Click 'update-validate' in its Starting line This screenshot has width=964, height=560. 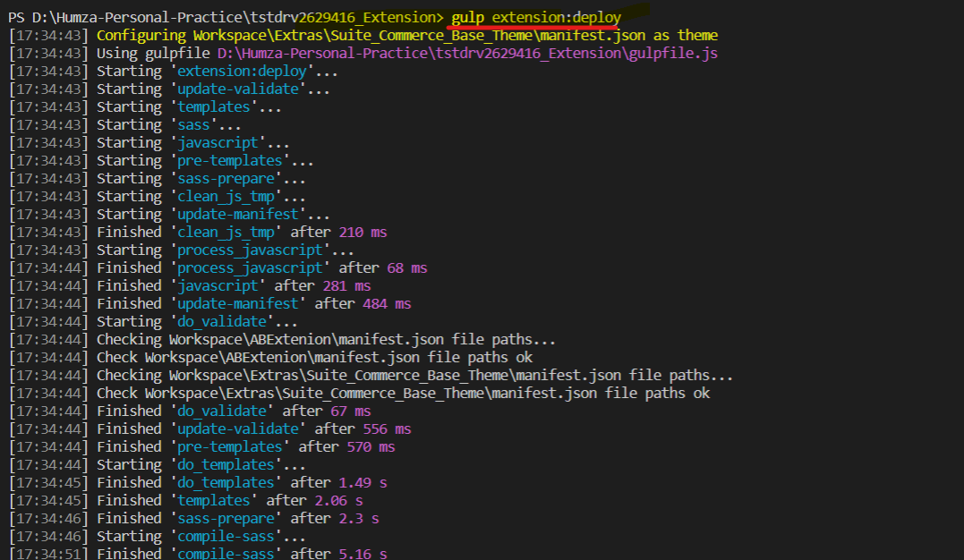238,89
